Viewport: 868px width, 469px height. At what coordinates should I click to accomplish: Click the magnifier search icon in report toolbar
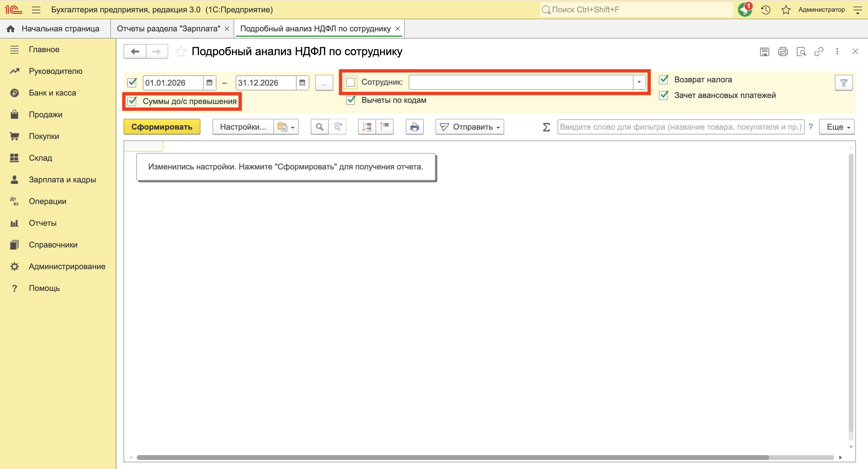click(x=319, y=127)
